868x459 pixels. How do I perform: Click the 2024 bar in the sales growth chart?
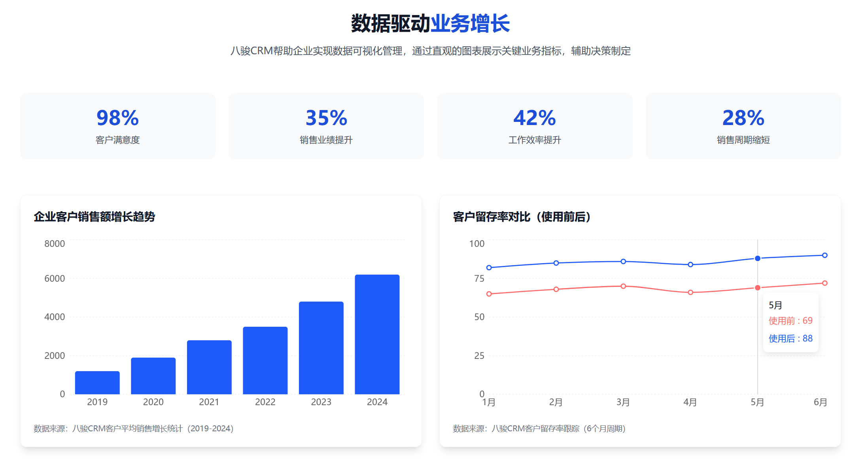[377, 334]
